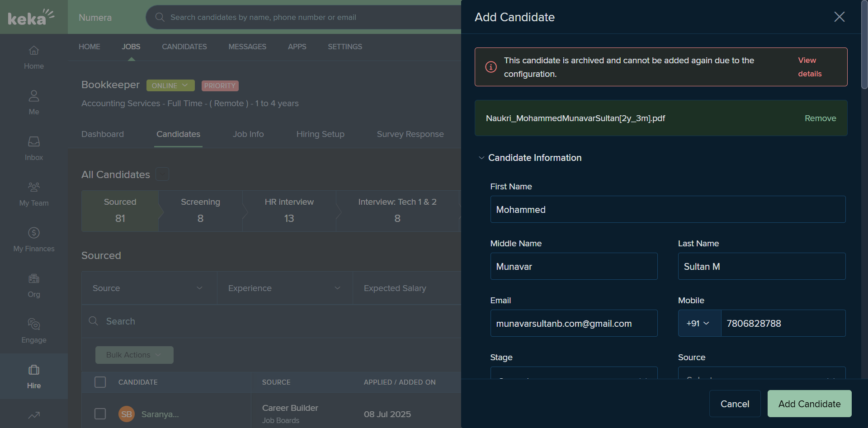
Task: Go to JOBS in top navigation
Action: [x=131, y=47]
